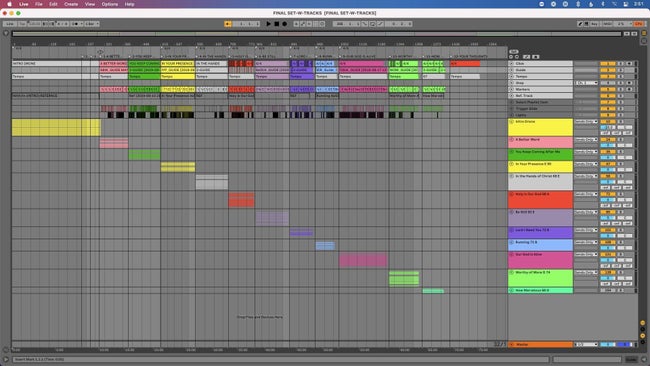Open the Create menu
The image size is (650, 366).
click(71, 4)
